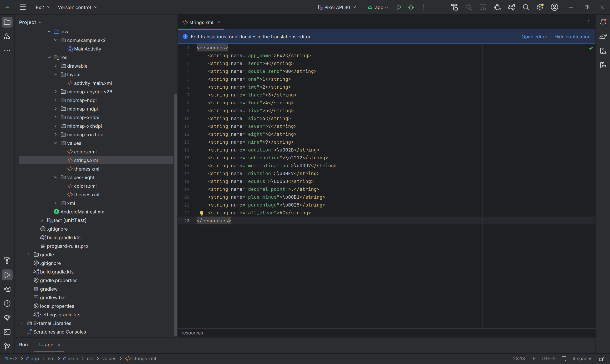Viewport: 610px width, 364px height.
Task: Open Pixel API 30 device dropdown
Action: click(x=337, y=7)
